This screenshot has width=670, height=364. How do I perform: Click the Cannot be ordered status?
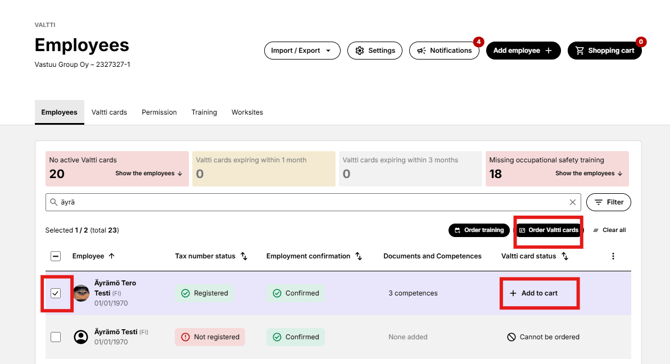(543, 337)
